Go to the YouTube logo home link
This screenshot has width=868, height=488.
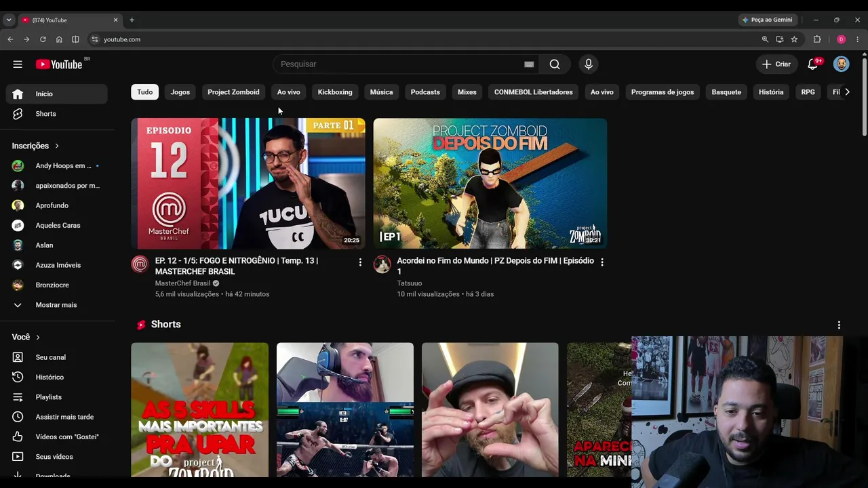point(59,64)
